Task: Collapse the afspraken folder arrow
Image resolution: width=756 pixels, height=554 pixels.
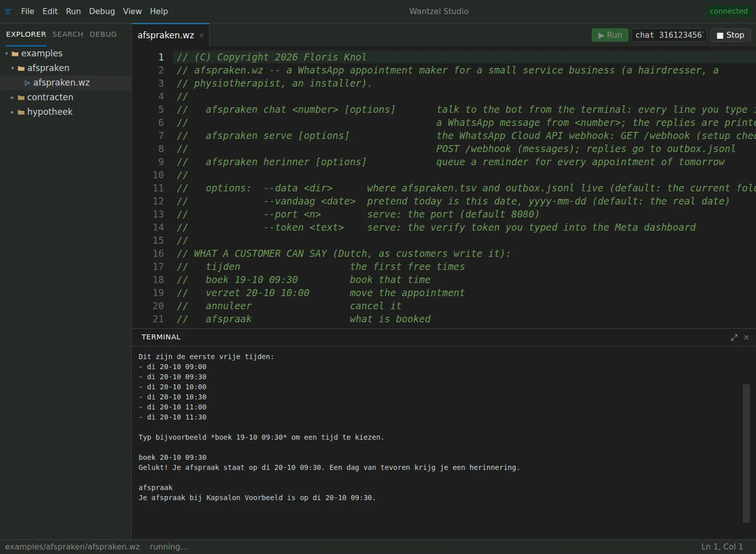Action: tap(13, 68)
